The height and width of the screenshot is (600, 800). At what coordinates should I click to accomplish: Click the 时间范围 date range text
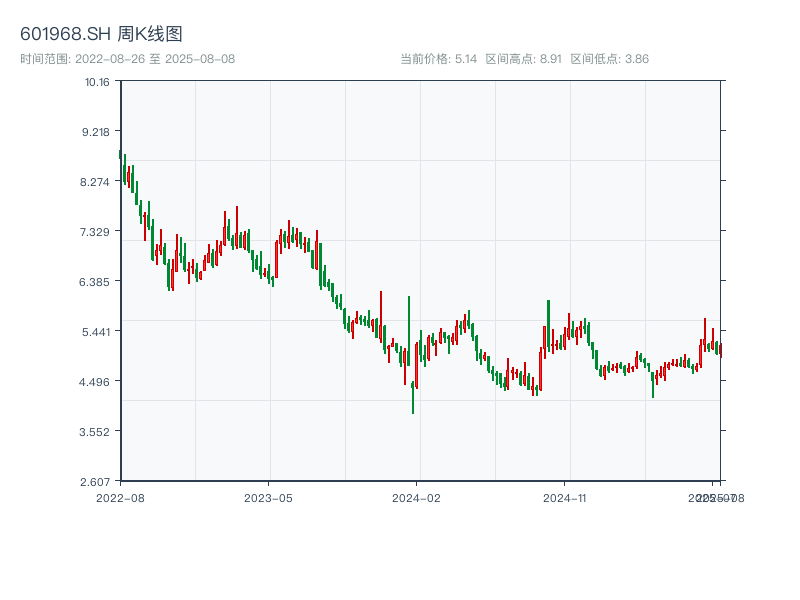tap(127, 59)
